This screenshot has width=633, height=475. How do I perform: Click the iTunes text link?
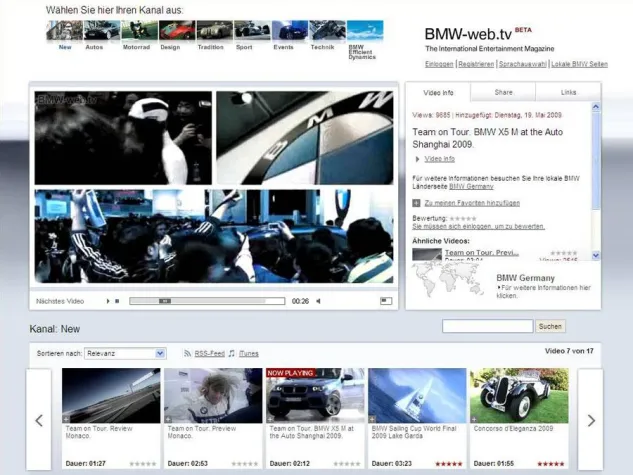tap(249, 354)
